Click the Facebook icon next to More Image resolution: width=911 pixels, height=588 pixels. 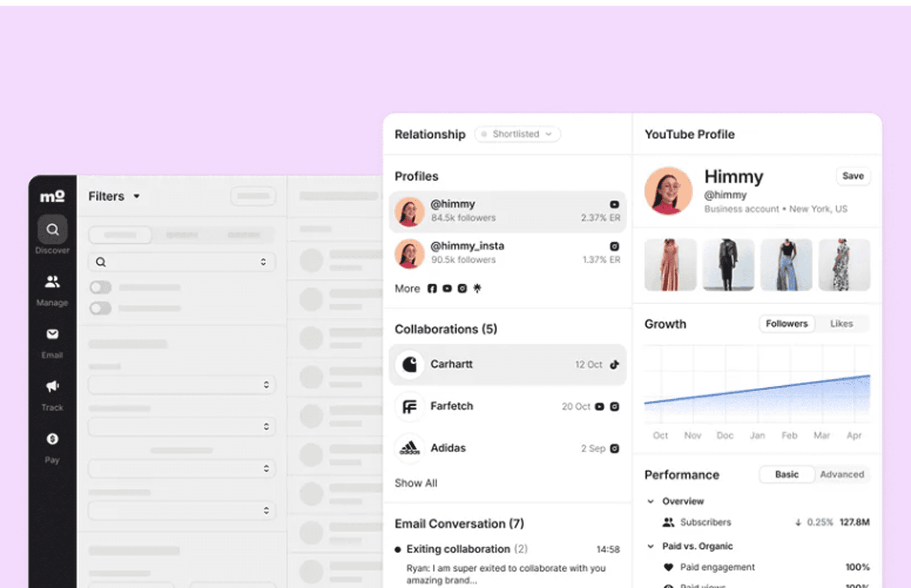[x=432, y=289]
